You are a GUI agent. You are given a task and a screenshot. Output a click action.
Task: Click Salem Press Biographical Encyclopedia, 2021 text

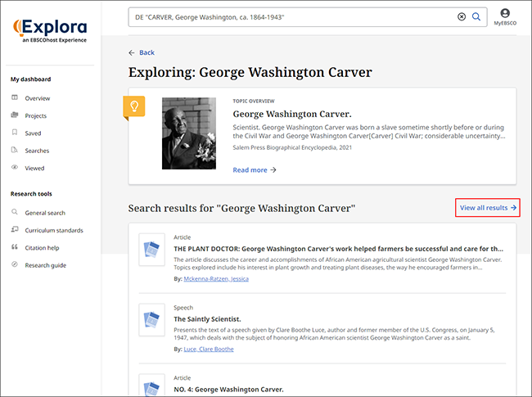pos(292,147)
